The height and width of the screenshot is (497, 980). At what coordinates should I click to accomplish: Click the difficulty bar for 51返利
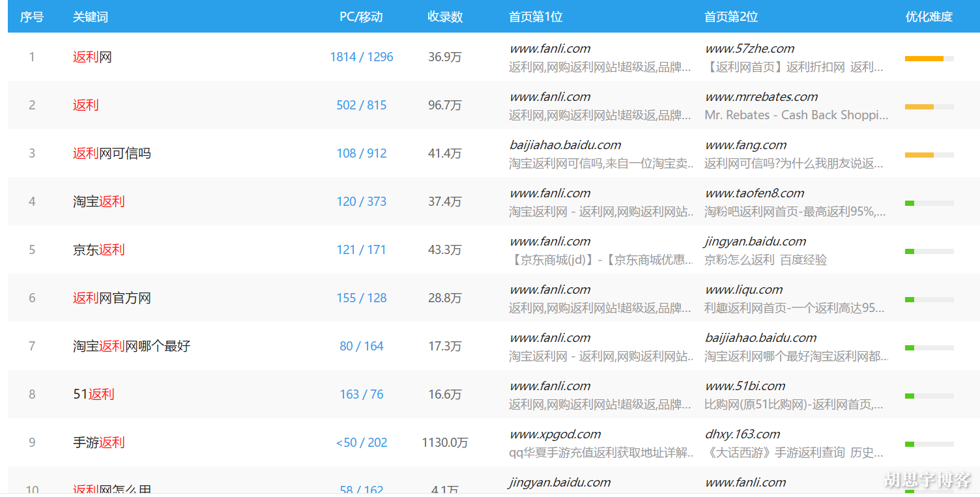click(x=929, y=396)
